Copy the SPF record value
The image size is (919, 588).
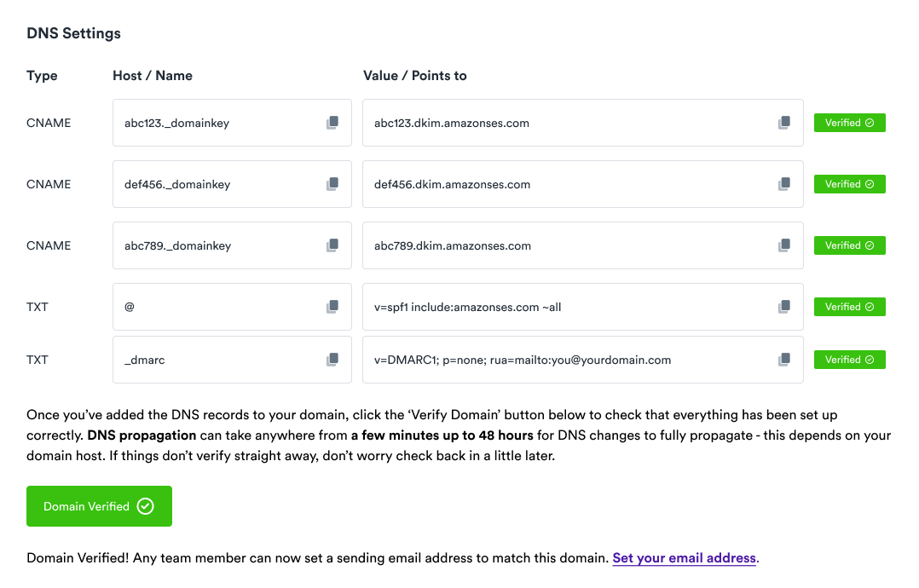pos(784,307)
